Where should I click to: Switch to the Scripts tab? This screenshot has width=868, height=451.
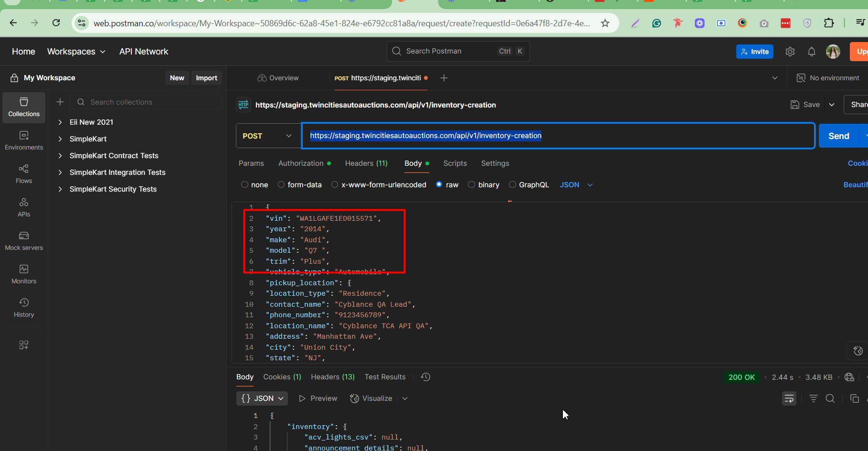455,163
